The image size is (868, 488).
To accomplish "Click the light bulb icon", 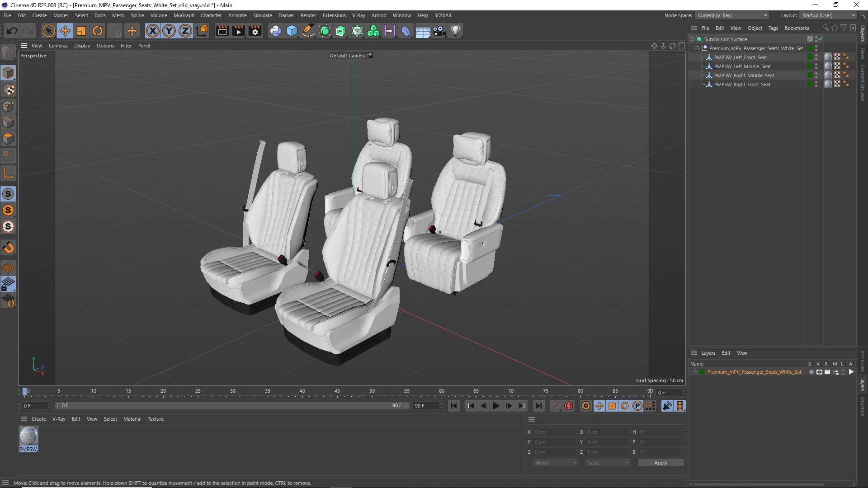I will (x=456, y=31).
